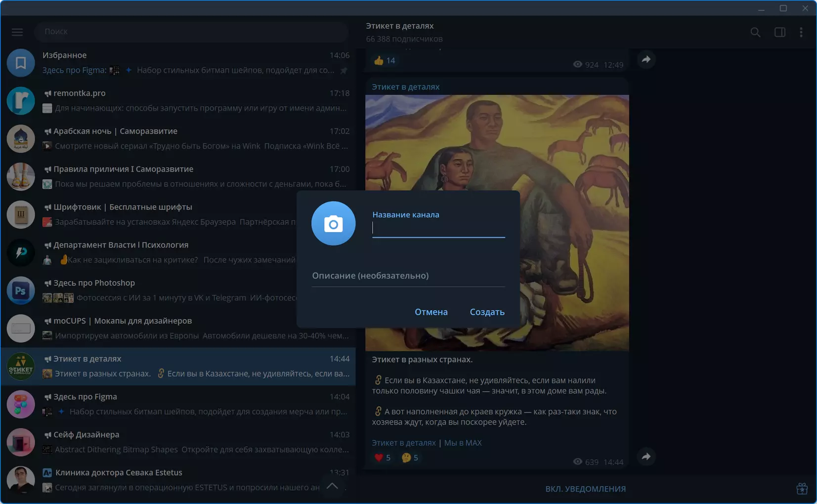Click the gift icon in bottom corner
The image size is (817, 504).
pos(802,489)
